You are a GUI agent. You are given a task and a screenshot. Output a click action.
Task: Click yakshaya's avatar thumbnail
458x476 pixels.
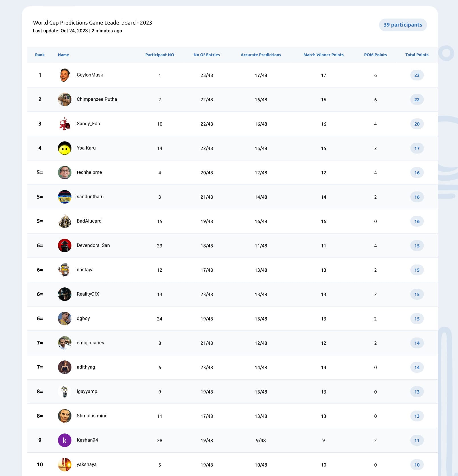click(65, 465)
